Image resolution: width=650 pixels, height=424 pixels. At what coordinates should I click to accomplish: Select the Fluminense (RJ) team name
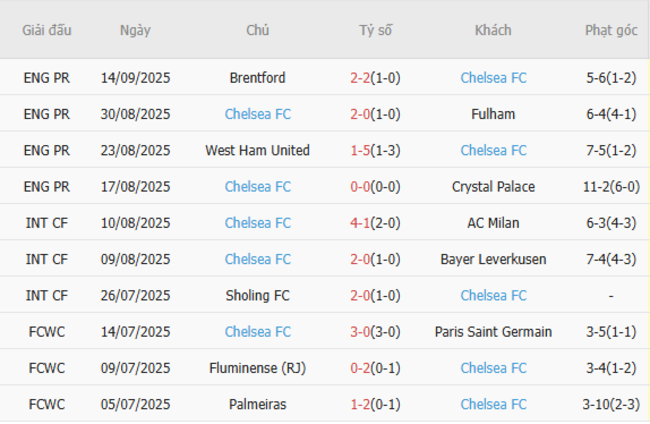click(257, 368)
